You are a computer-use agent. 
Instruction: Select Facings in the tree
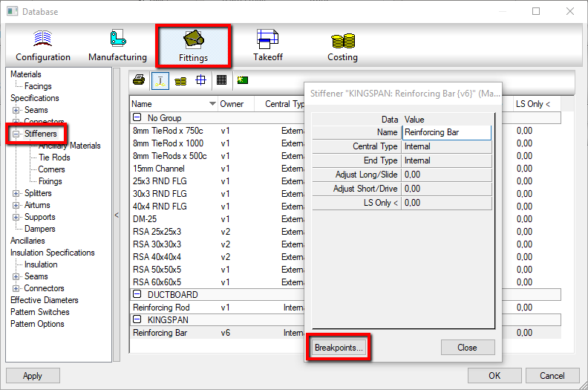(38, 86)
